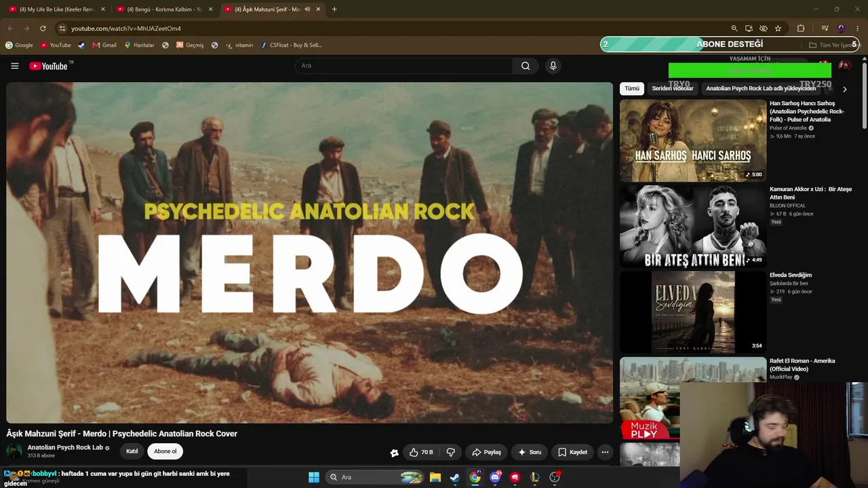The image size is (868, 488).
Task: Open Chrome from the taskbar
Action: 475,477
